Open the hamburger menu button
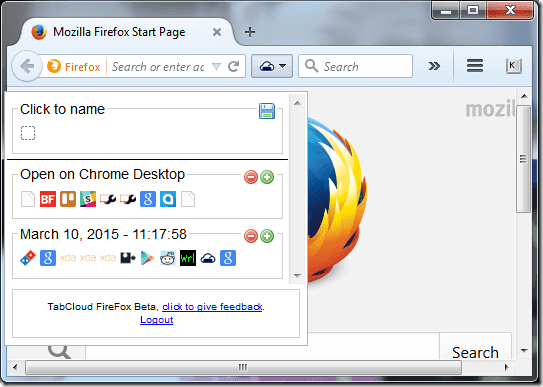Viewport: 543px width, 387px height. 475,66
